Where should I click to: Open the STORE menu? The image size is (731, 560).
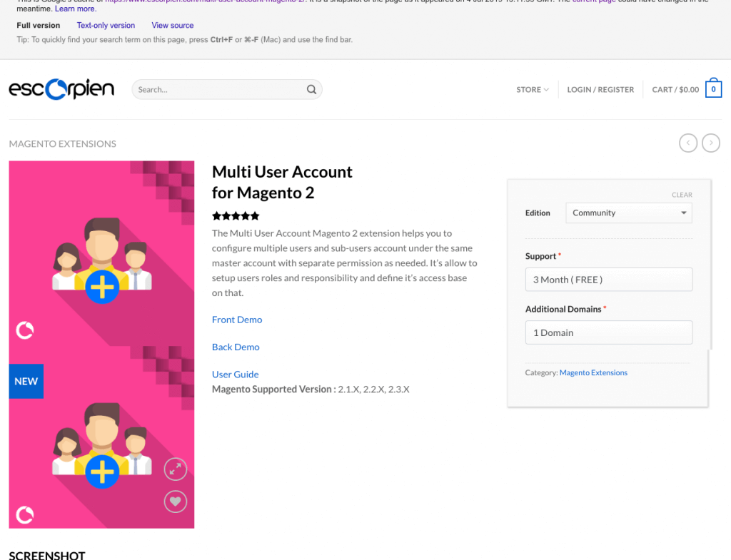(x=533, y=90)
